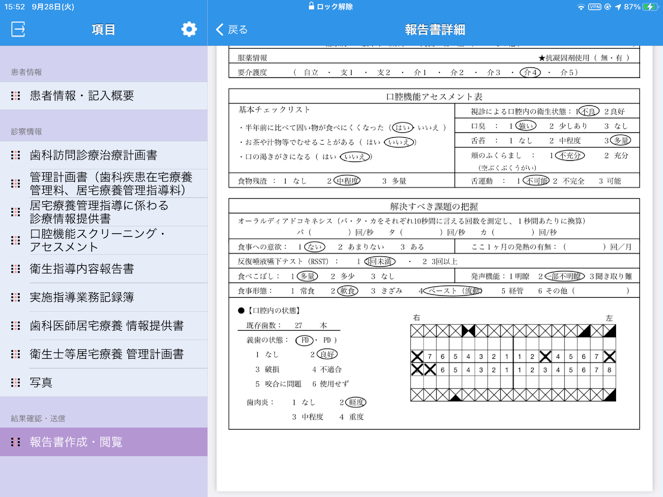The image size is (663, 497).
Task: Tap drag handle beside 写真
Action: point(16,382)
